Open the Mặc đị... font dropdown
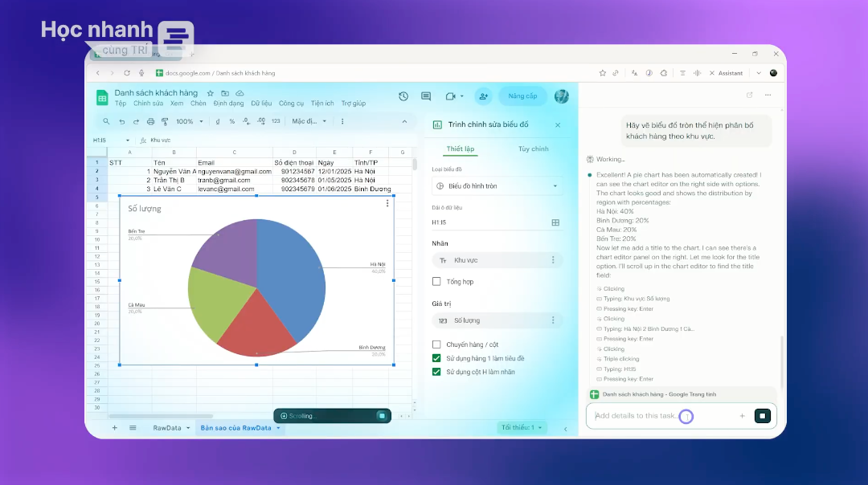868x485 pixels. (x=309, y=122)
